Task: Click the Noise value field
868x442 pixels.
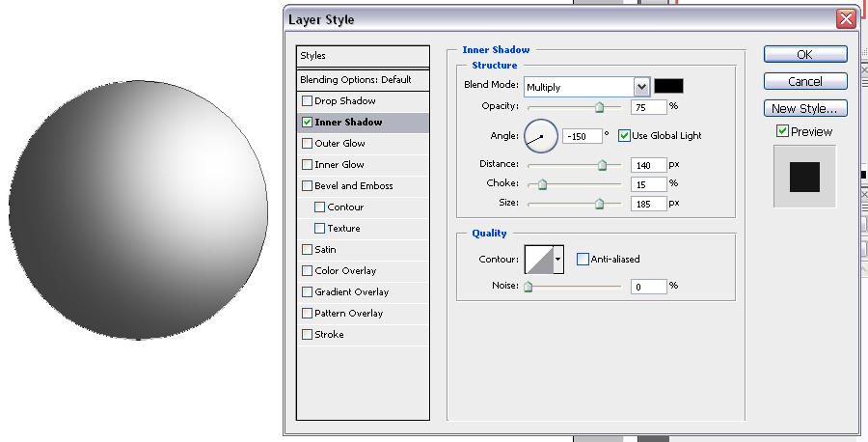Action: pyautogui.click(x=648, y=287)
